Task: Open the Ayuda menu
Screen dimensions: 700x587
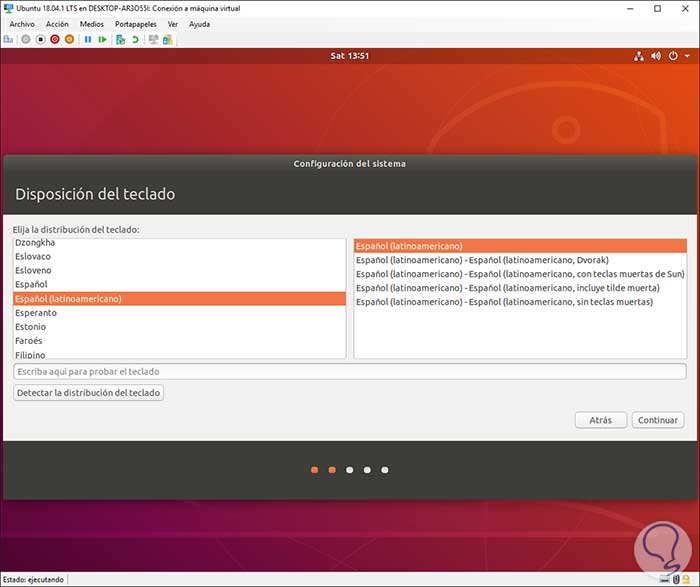Action: click(x=200, y=24)
